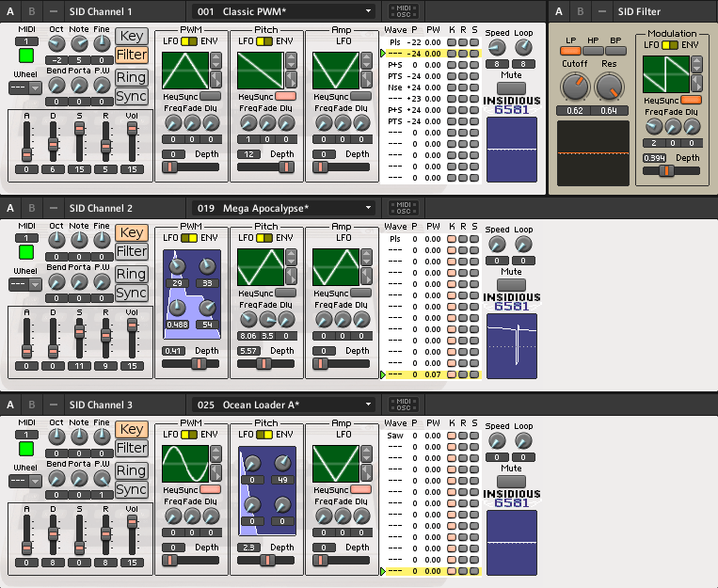Click the Cutoff knob in SID Filter
Viewport: 718px width, 588px height.
pyautogui.click(x=572, y=87)
